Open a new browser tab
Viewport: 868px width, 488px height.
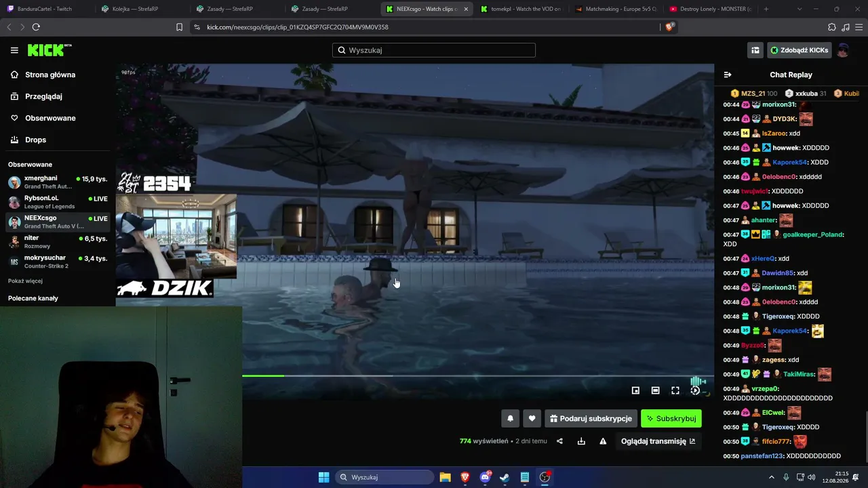[766, 9]
